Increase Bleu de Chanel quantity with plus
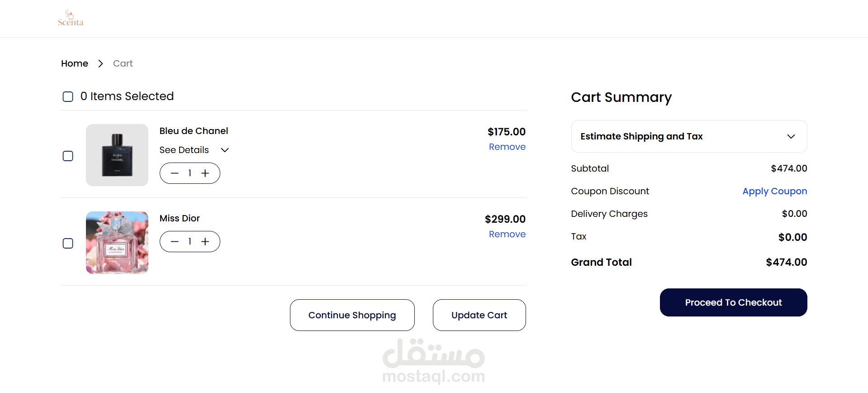The width and height of the screenshot is (868, 393). pyautogui.click(x=205, y=173)
